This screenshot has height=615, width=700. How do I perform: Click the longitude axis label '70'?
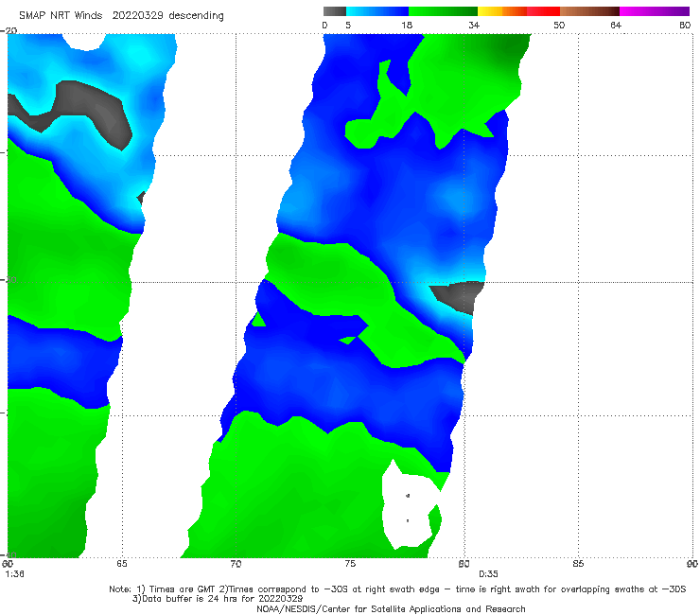(x=236, y=564)
